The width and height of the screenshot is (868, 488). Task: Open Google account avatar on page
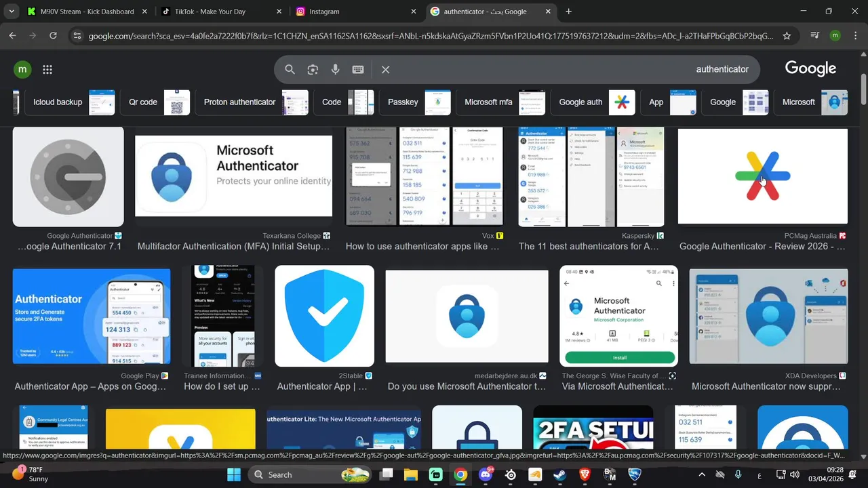coord(22,69)
